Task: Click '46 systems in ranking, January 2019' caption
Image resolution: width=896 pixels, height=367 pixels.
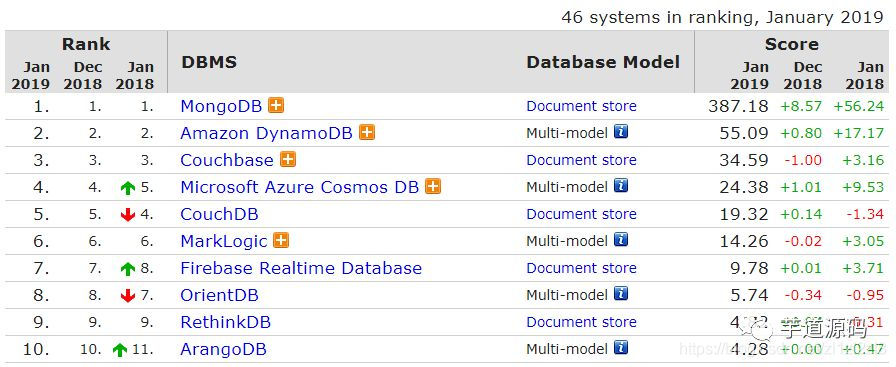Action: [x=722, y=17]
